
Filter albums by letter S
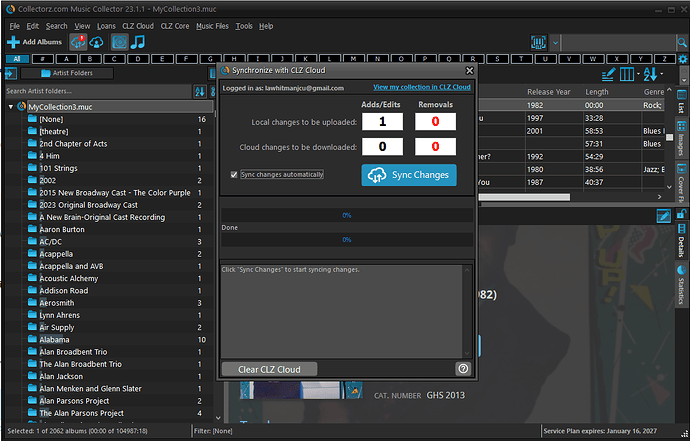click(497, 59)
